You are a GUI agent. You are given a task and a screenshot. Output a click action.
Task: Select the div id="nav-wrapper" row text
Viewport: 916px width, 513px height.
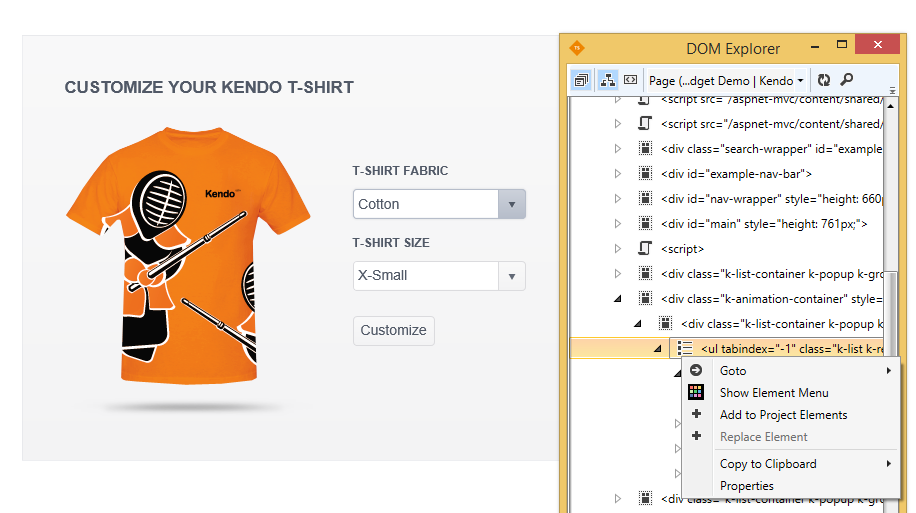click(772, 199)
